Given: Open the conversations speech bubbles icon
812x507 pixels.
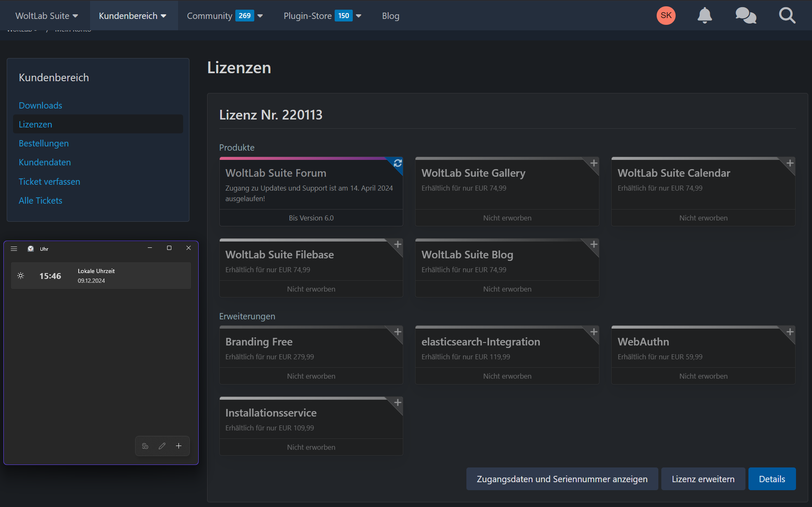Looking at the screenshot, I should click(745, 16).
